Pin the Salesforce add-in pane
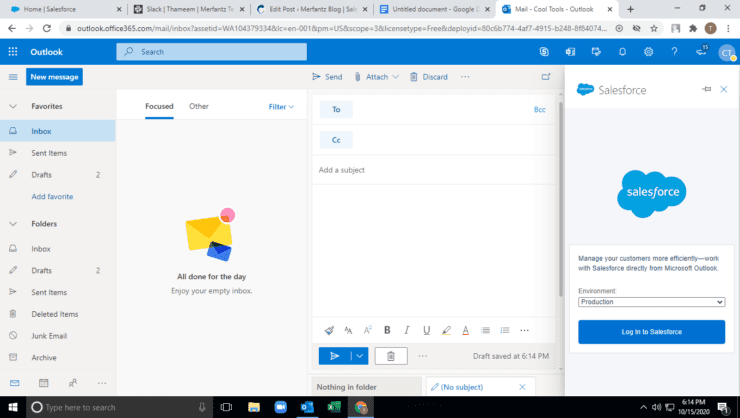The width and height of the screenshot is (740, 418). pos(708,89)
